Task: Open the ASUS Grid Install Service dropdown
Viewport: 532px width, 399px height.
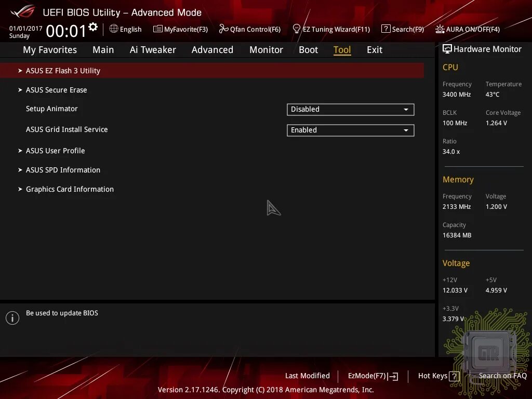Action: 351,130
